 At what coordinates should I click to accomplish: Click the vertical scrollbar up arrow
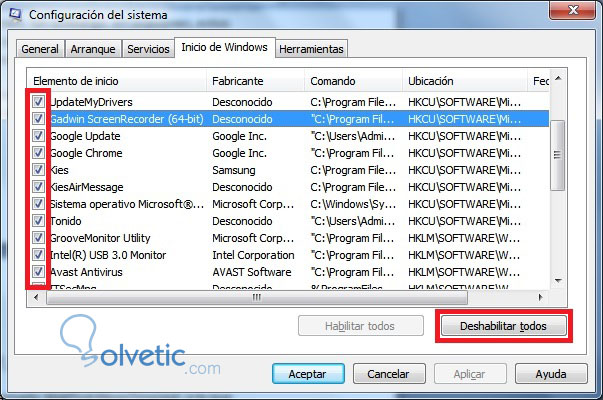coord(558,78)
